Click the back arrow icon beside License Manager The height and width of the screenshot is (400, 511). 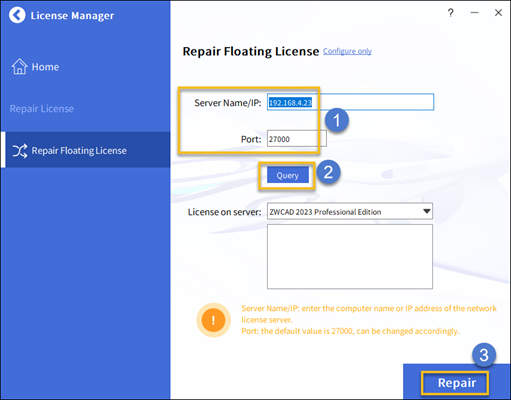click(x=17, y=15)
